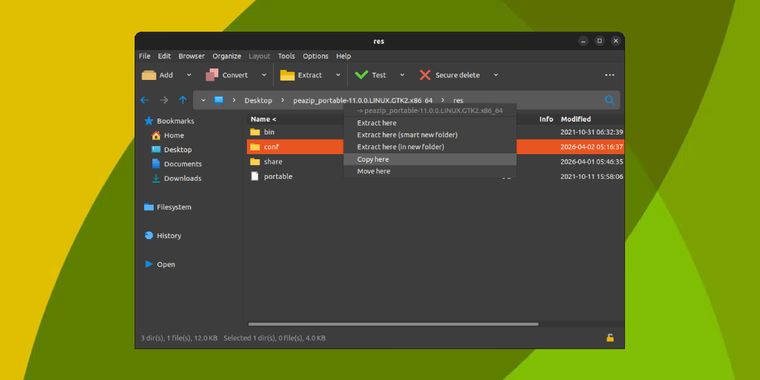
Task: Select the share folder row
Action: click(x=435, y=161)
